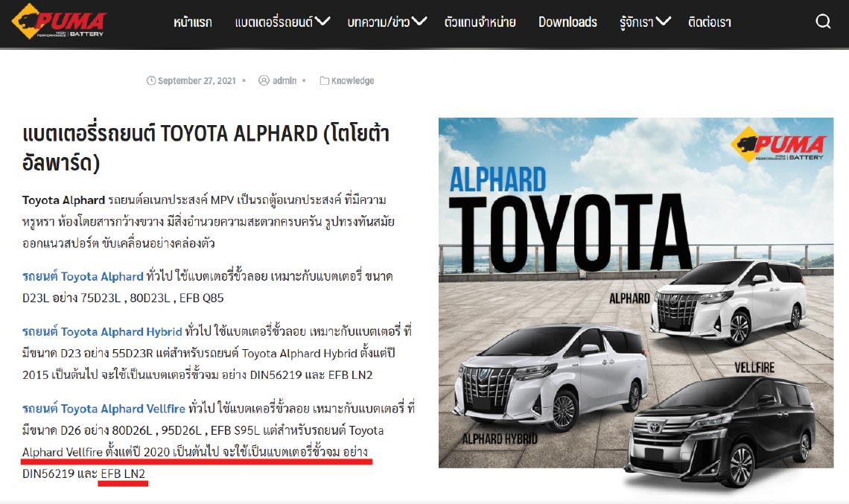Open the ตัวแทนจำหน่าย menu item

pyautogui.click(x=480, y=22)
